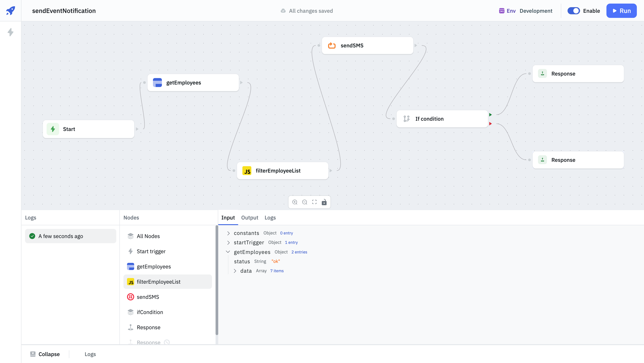Switch to the Logs tab in bottom panel
This screenshot has height=363, width=644.
[270, 217]
